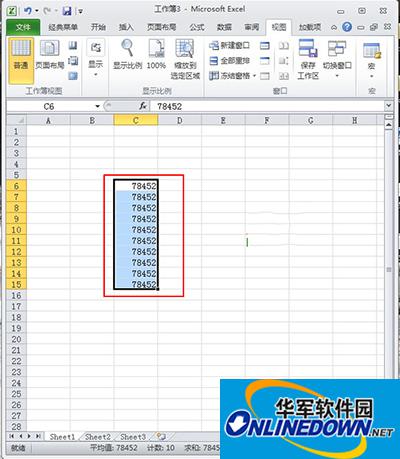Image resolution: width=400 pixels, height=459 pixels.
Task: Click the Hide window icon
Action: (x=265, y=61)
